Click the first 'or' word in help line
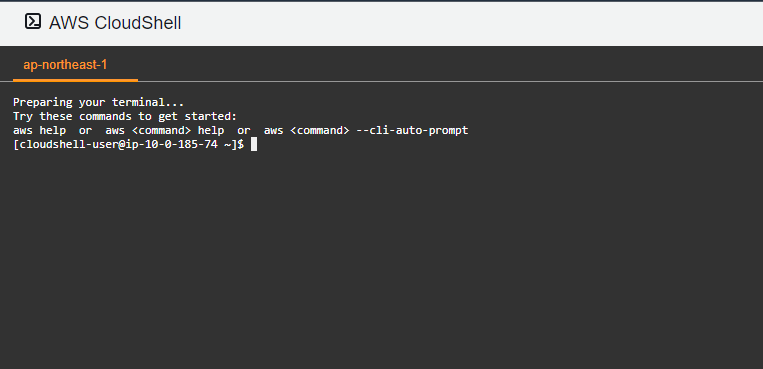The width and height of the screenshot is (763, 369). pyautogui.click(x=85, y=130)
